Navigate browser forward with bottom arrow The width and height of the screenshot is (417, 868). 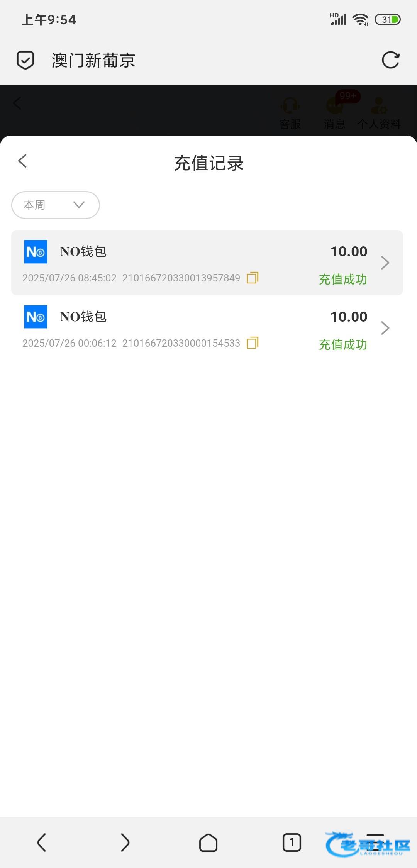(125, 842)
